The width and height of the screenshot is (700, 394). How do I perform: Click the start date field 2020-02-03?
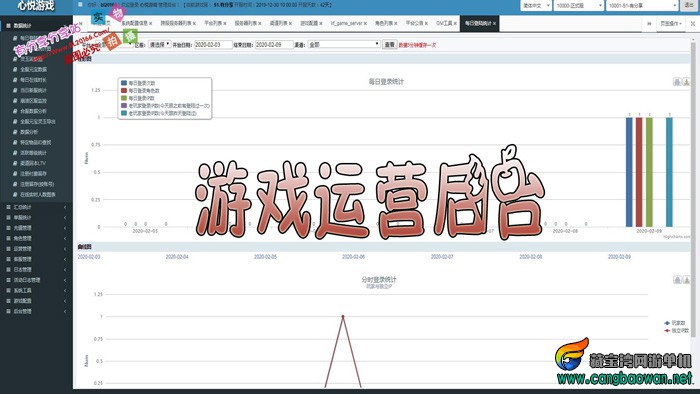[213, 45]
